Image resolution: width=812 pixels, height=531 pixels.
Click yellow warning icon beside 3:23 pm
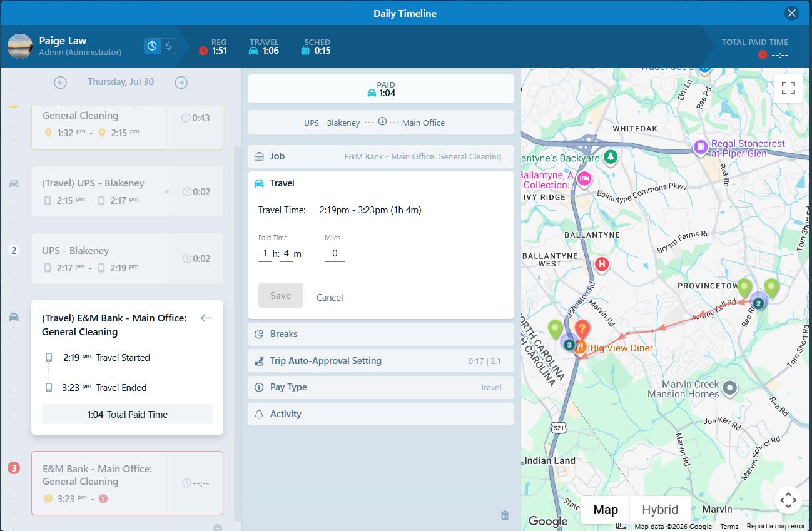click(48, 498)
